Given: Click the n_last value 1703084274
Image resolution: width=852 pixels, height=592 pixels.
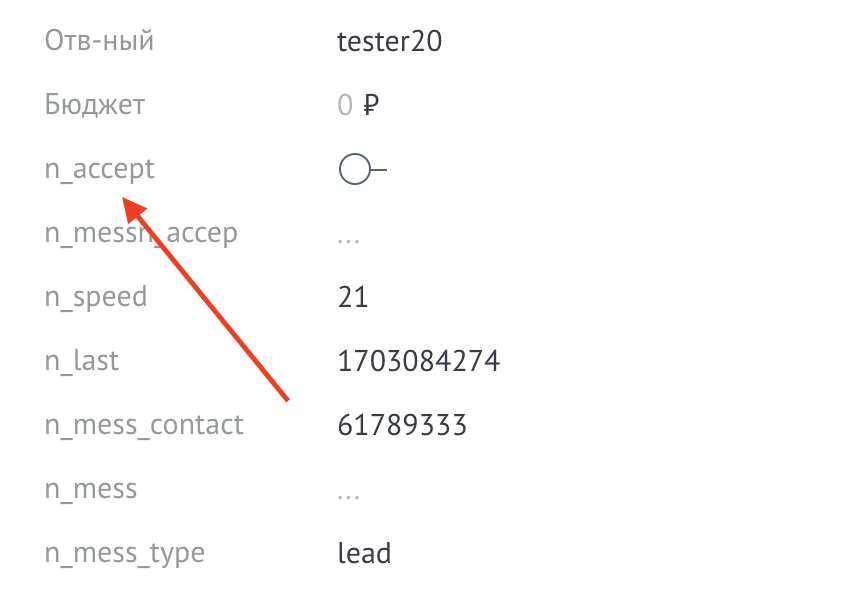Looking at the screenshot, I should click(419, 361).
